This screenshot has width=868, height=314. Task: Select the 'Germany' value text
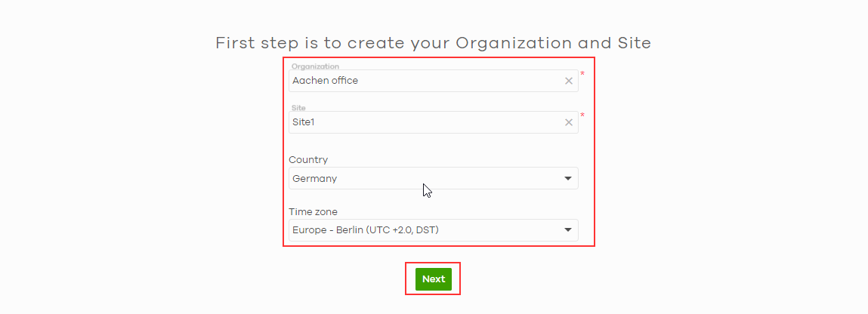pyautogui.click(x=314, y=179)
